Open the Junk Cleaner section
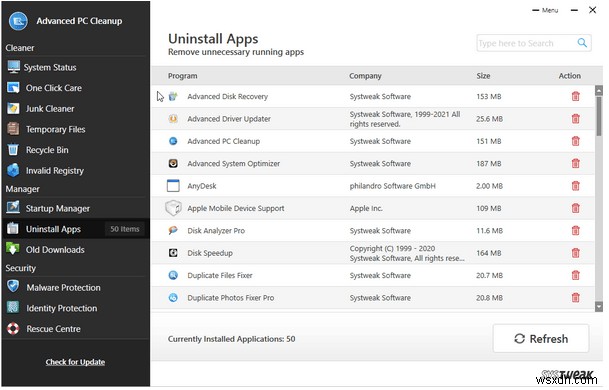The height and width of the screenshot is (390, 609). coord(75,109)
